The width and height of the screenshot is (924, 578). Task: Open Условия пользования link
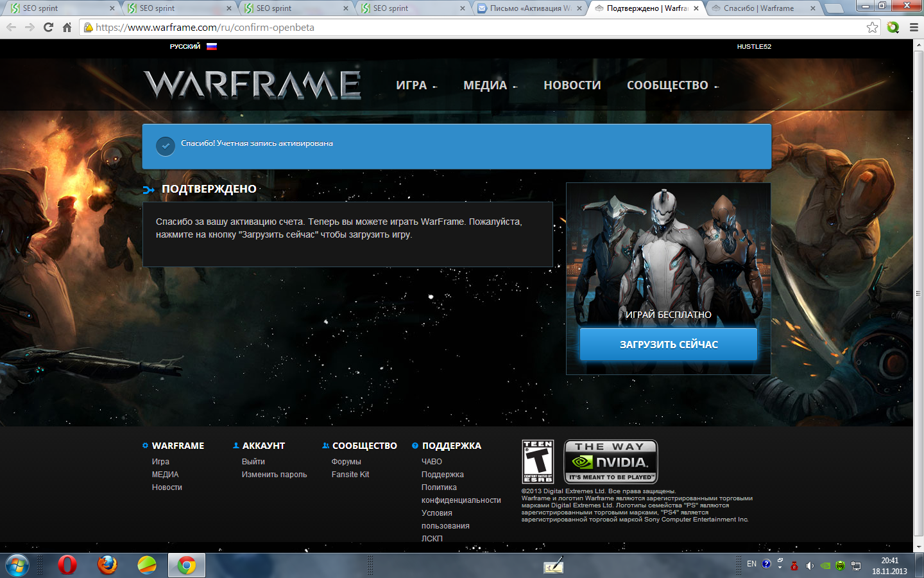[445, 520]
